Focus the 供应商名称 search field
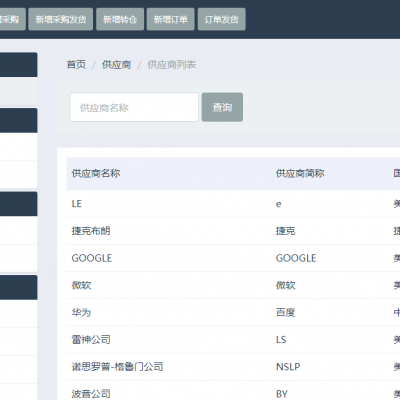Screen dimensions: 400x400 coord(134,107)
